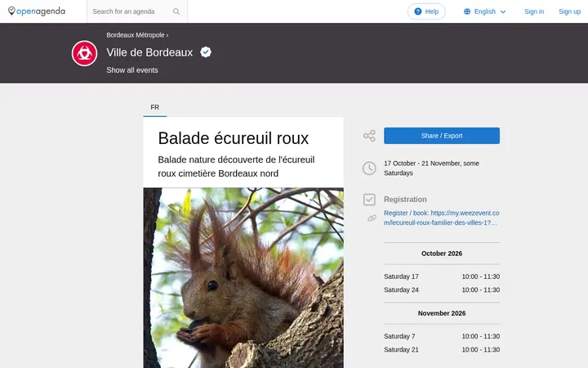
Task: Click the Help question mark icon
Action: tap(418, 11)
